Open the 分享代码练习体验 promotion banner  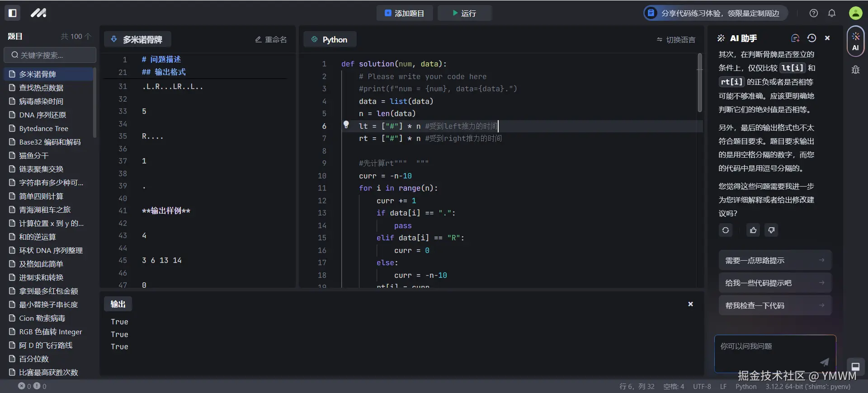[x=716, y=13]
